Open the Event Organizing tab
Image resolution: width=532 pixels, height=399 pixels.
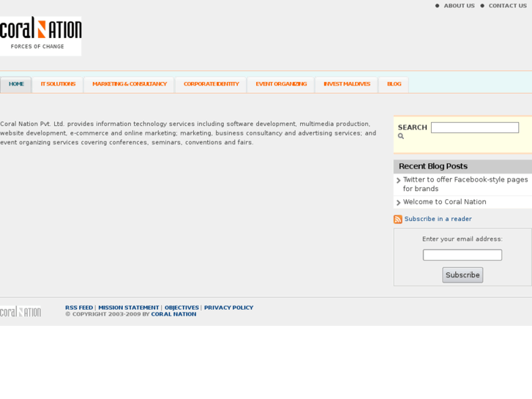tap(281, 84)
